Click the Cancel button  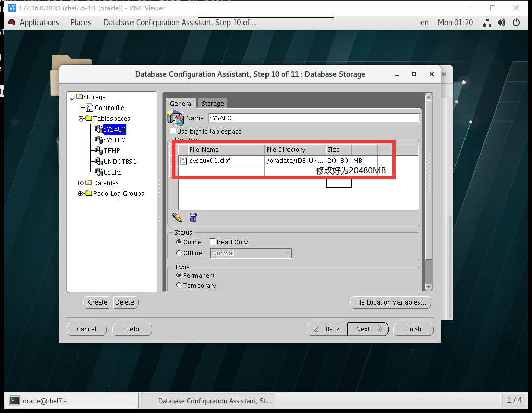tap(86, 329)
